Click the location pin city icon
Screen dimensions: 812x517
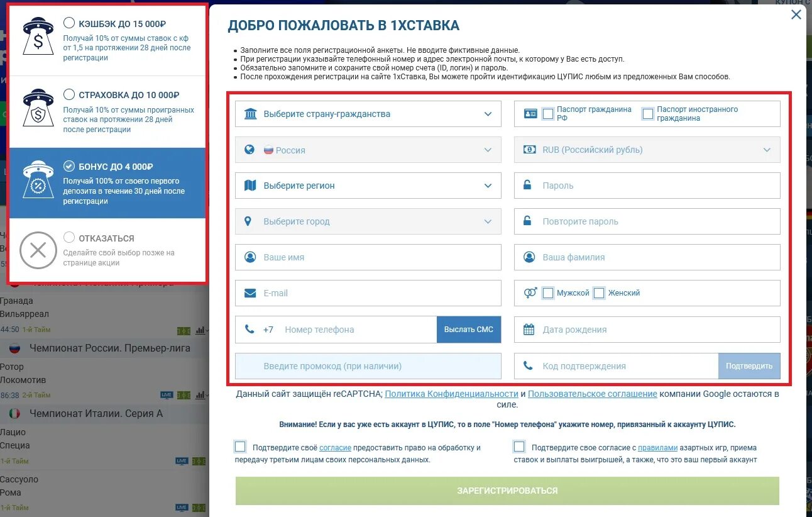(248, 221)
